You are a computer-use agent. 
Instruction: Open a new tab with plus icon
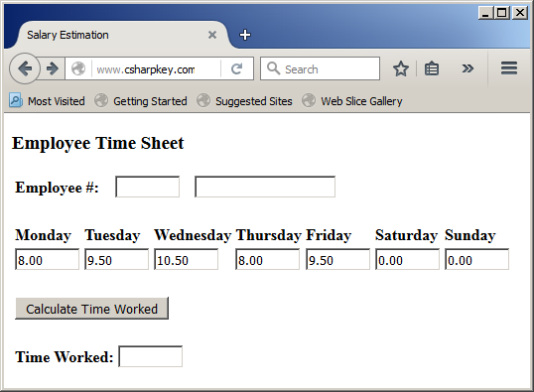pos(245,35)
